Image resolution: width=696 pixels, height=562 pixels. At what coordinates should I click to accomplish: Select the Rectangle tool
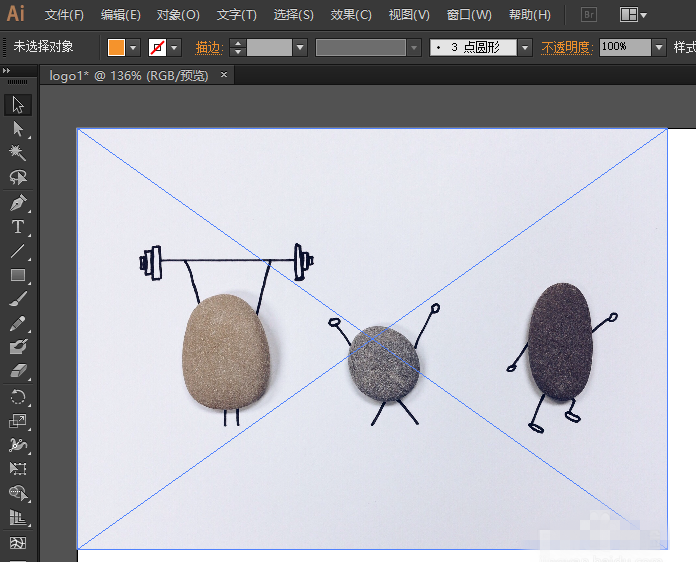[x=17, y=275]
